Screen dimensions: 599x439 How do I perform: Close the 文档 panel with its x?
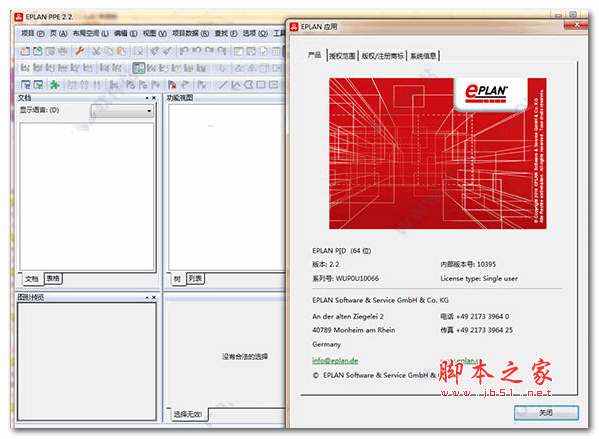coord(154,98)
